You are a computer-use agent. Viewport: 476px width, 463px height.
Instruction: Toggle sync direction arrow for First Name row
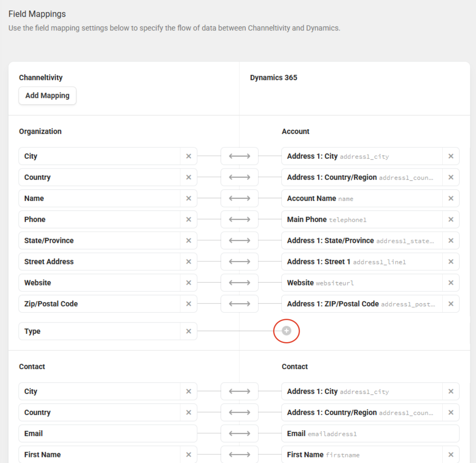tap(239, 455)
